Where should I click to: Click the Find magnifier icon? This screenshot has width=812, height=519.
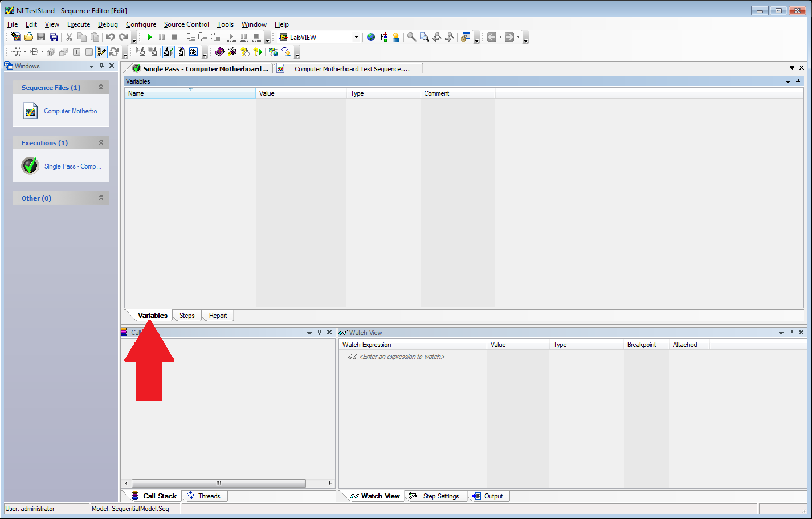(411, 37)
